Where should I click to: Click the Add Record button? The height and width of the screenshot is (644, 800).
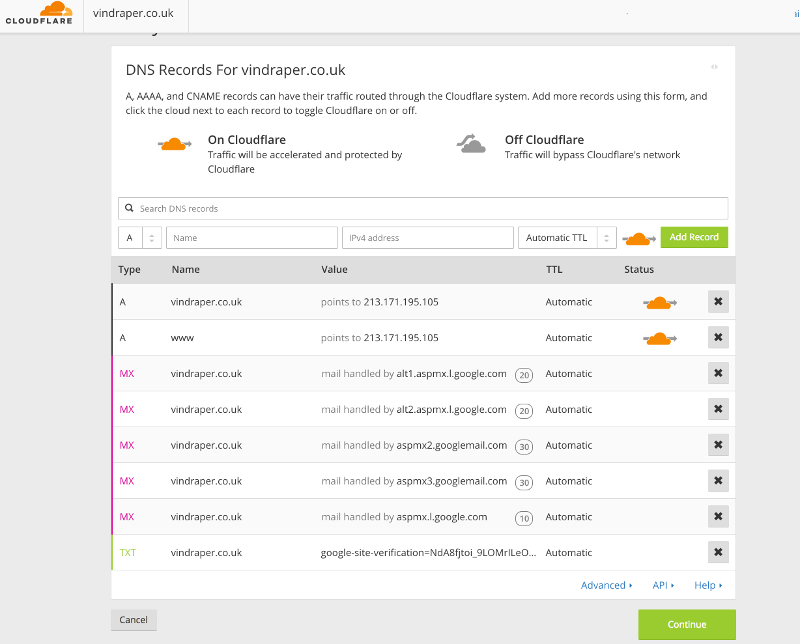694,237
